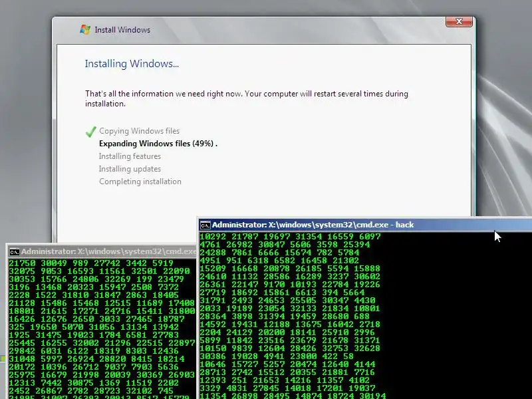This screenshot has height=399, width=532.
Task: Click the 'That's all the information we need' paragraph
Action: 247,98
